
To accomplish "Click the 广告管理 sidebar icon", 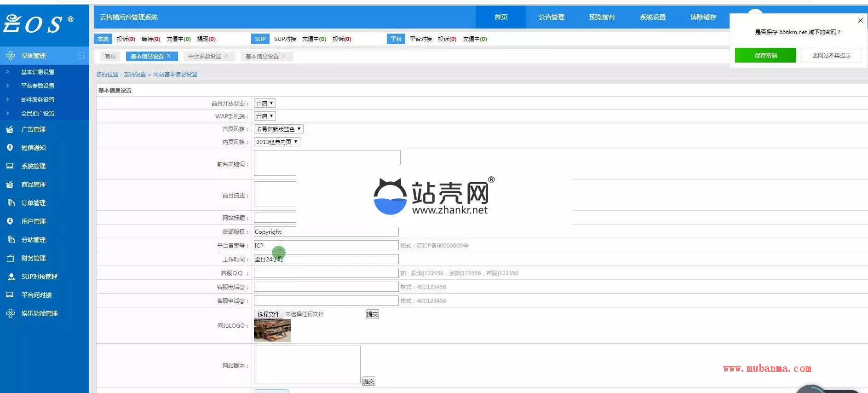I will pyautogui.click(x=10, y=129).
